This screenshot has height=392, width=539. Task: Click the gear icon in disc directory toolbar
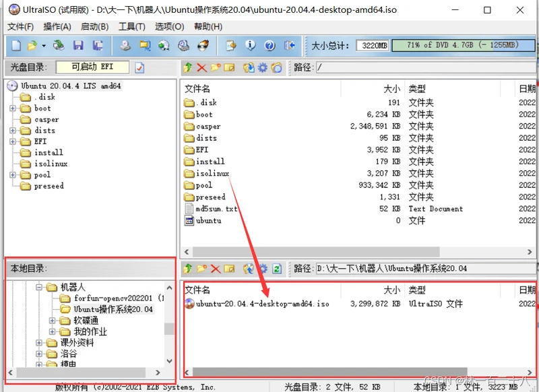click(x=263, y=67)
